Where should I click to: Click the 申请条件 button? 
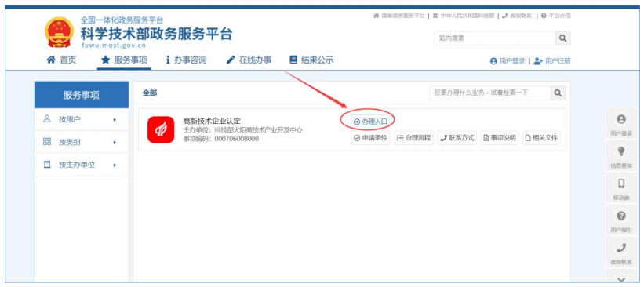(370, 138)
